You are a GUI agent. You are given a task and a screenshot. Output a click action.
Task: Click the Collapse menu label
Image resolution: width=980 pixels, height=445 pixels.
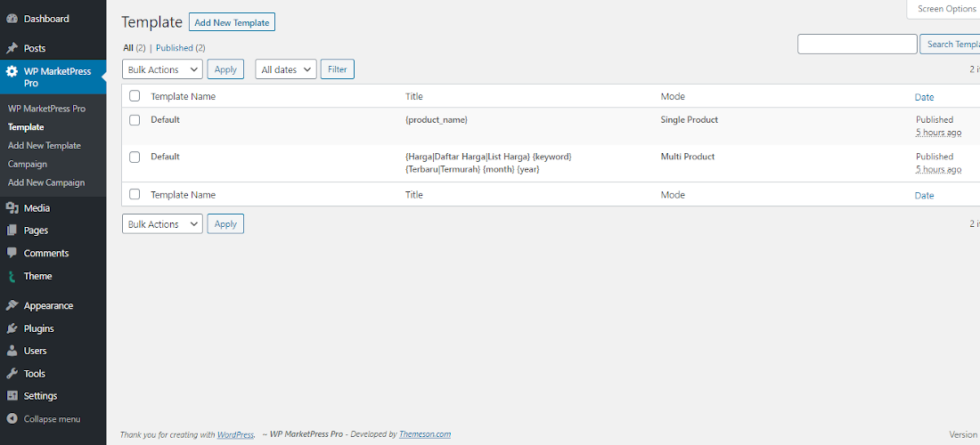(52, 419)
